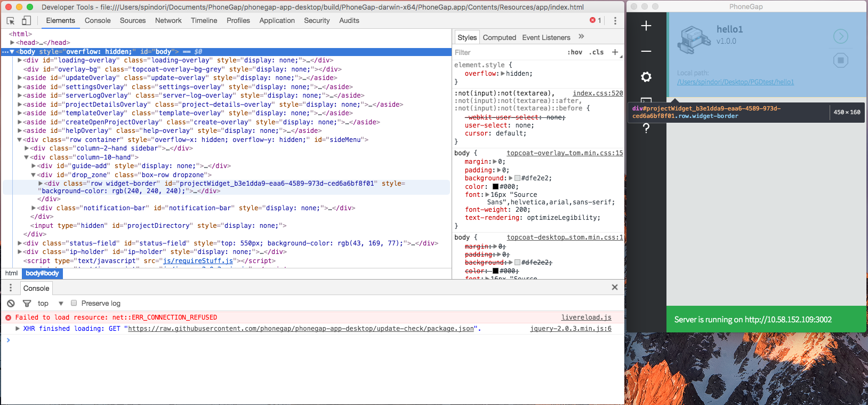Close the console drawer
This screenshot has width=868, height=405.
[x=615, y=287]
